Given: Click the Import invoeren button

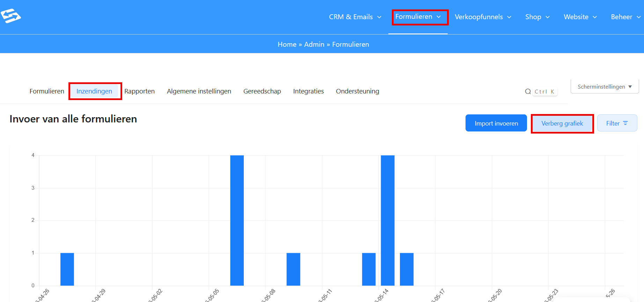Looking at the screenshot, I should pos(496,123).
